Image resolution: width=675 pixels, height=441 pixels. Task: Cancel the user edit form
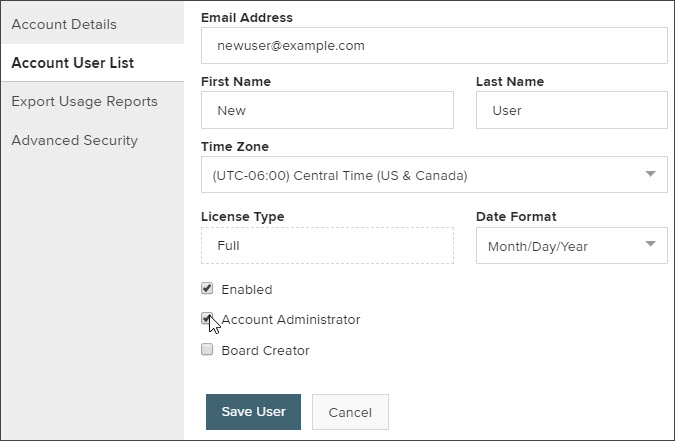[x=350, y=412]
